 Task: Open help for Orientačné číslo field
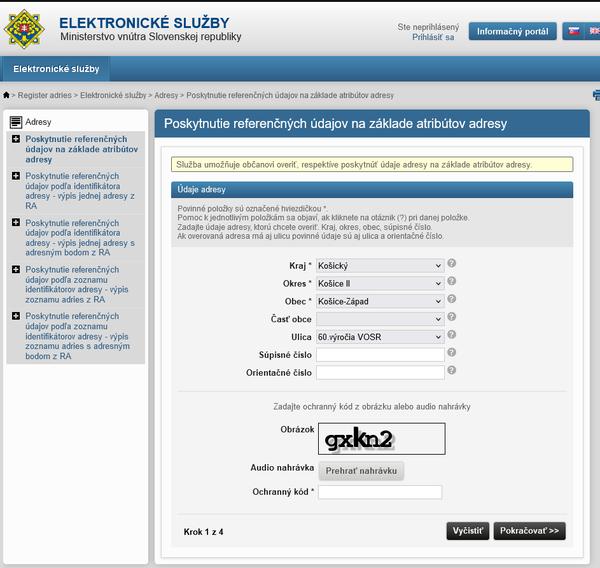[x=452, y=371]
